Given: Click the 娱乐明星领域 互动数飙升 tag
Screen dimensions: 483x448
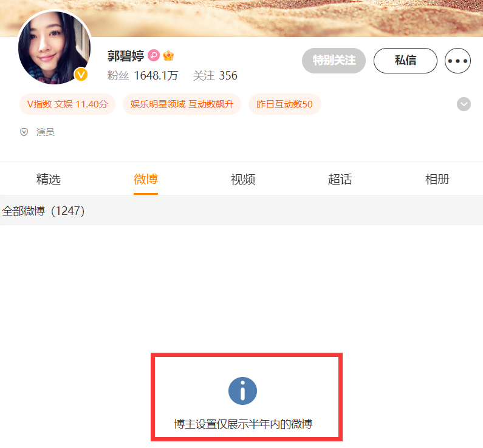Looking at the screenshot, I should (182, 104).
